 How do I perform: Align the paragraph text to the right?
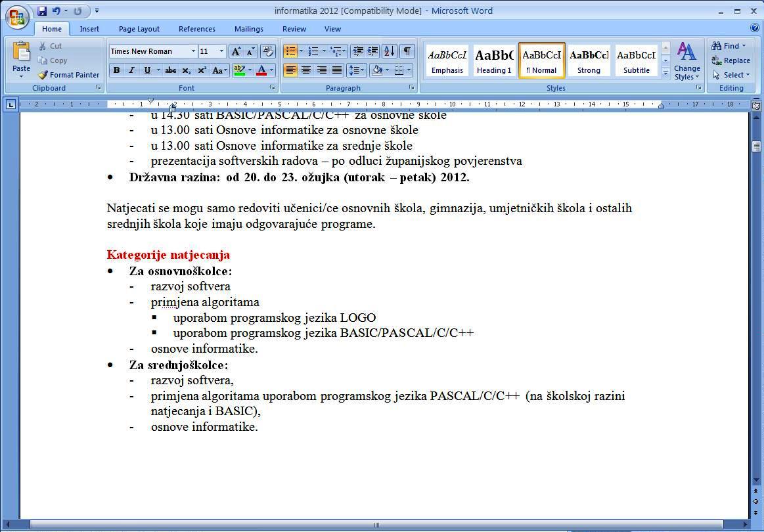pos(322,70)
